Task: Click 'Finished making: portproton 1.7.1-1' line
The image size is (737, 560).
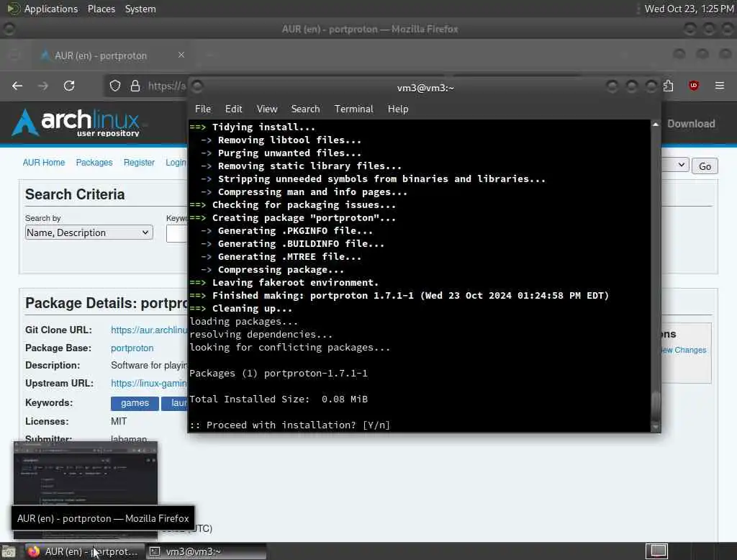Action: (x=399, y=296)
